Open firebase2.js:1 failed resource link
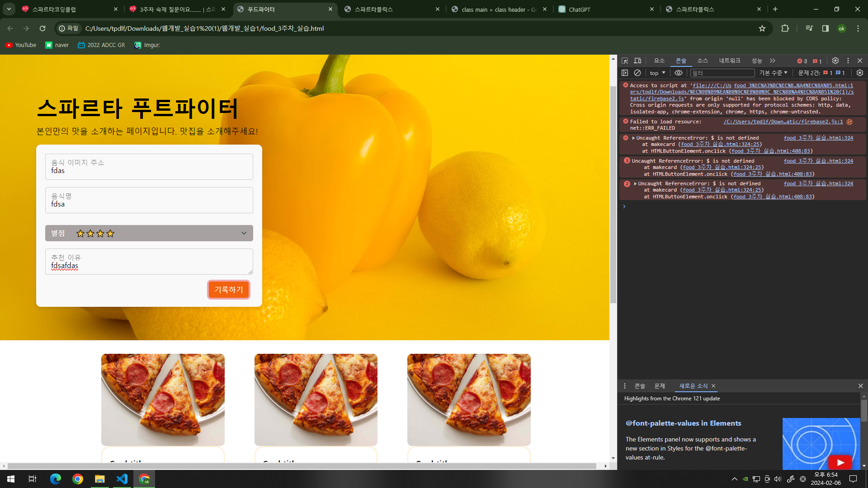This screenshot has width=868, height=488. [x=783, y=122]
